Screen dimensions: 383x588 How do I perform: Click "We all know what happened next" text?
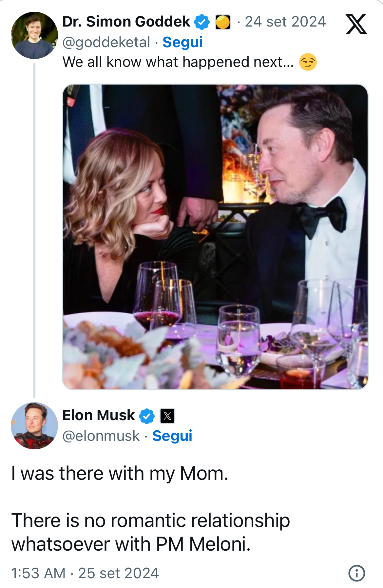[x=178, y=62]
